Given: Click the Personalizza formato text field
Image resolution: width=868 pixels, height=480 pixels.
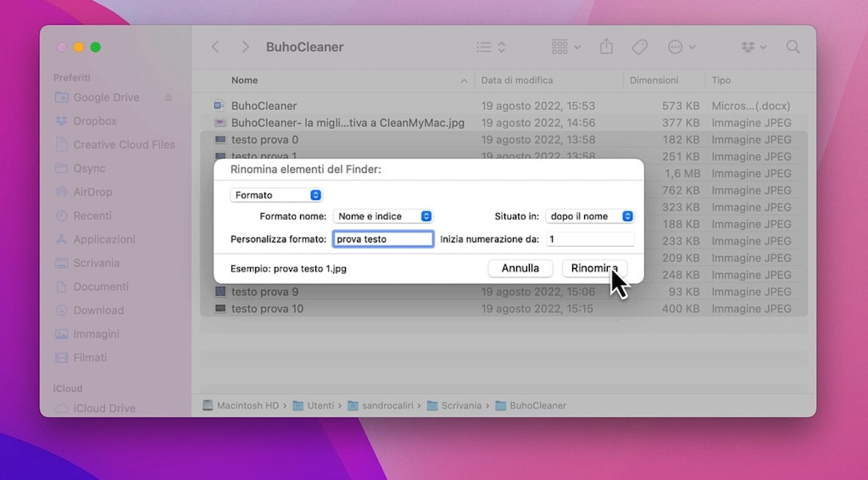Looking at the screenshot, I should point(383,239).
